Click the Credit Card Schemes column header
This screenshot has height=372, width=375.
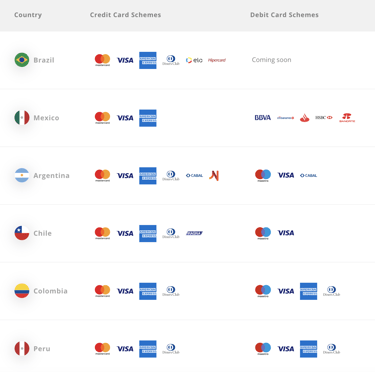[x=125, y=15]
